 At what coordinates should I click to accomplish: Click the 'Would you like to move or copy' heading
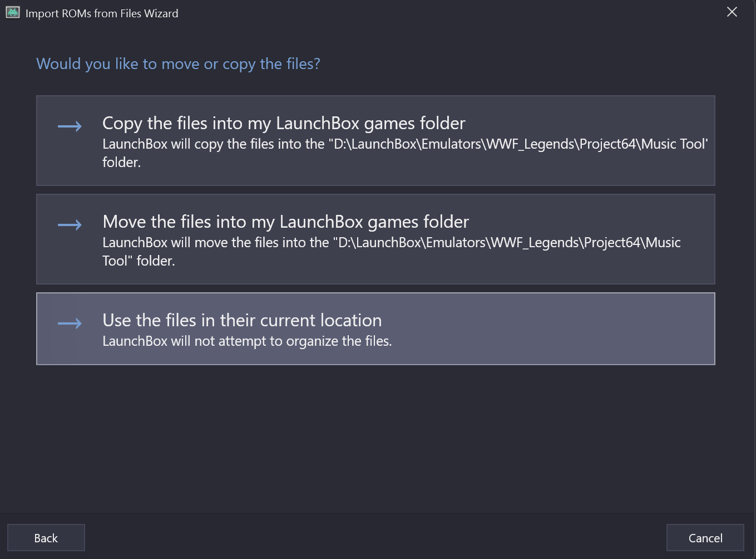coord(178,64)
